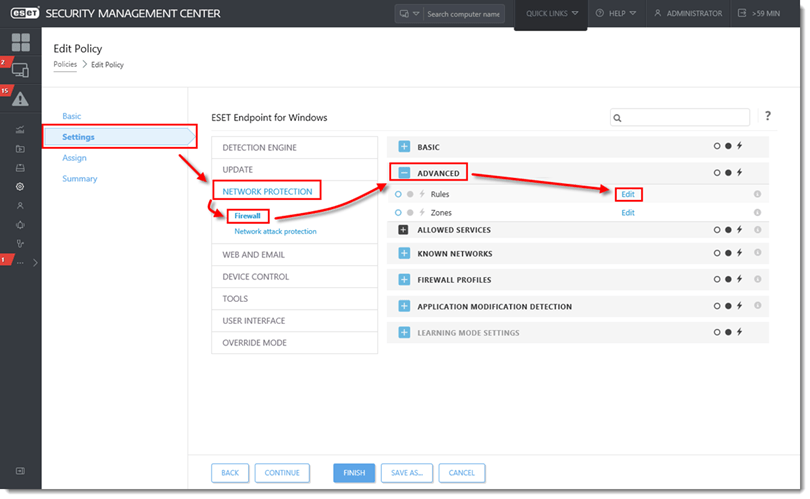Image resolution: width=810 pixels, height=499 pixels.
Task: Open the Notifications bell icon in sidebar
Action: 20,225
